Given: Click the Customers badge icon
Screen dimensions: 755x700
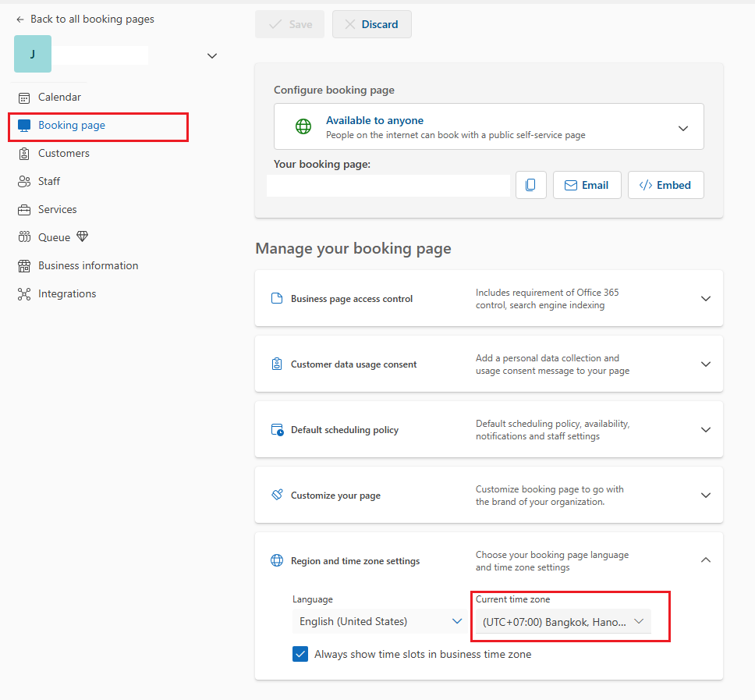Looking at the screenshot, I should [x=24, y=154].
